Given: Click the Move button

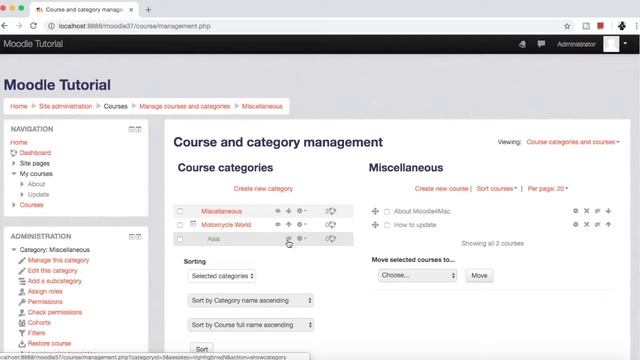Looking at the screenshot, I should click(479, 276).
